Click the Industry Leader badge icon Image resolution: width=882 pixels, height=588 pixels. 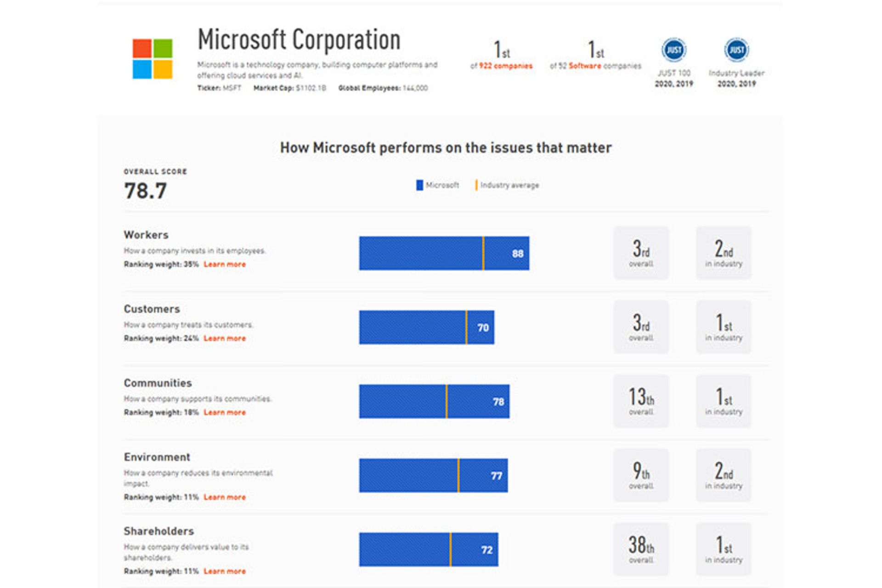[x=736, y=50]
